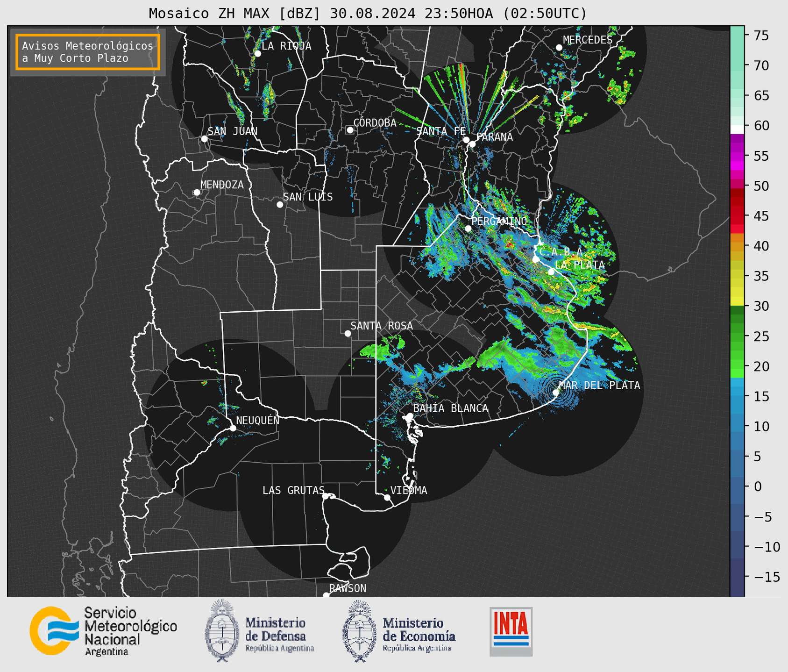The image size is (788, 672).
Task: Click the PARANA city marker dot
Action: point(472,144)
